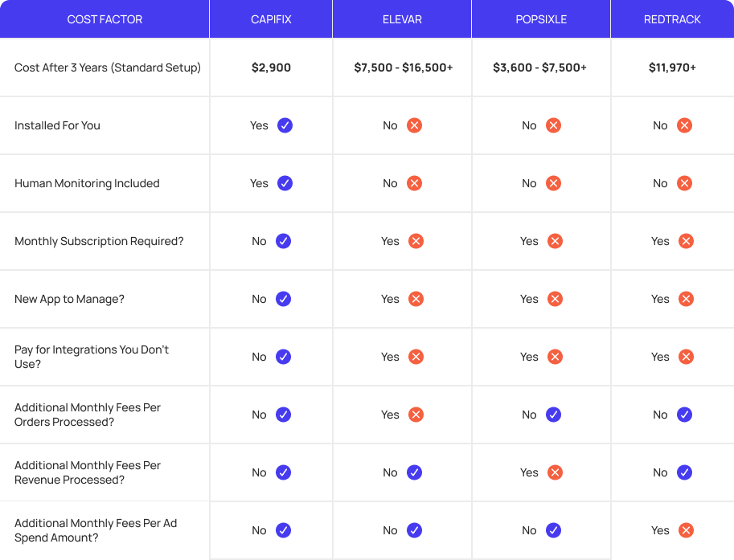This screenshot has width=734, height=560.
Task: Click Redtrack red X for Monthly Subscription Required
Action: click(687, 241)
